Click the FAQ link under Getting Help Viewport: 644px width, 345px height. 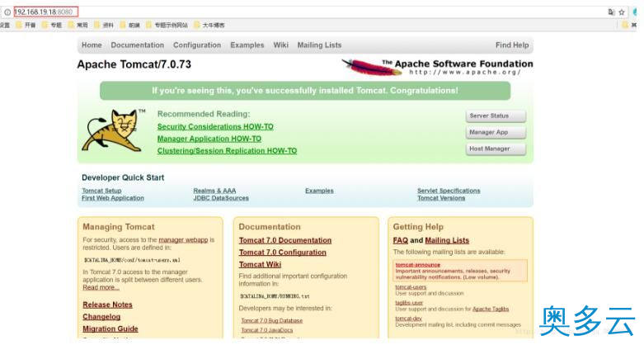coord(401,240)
